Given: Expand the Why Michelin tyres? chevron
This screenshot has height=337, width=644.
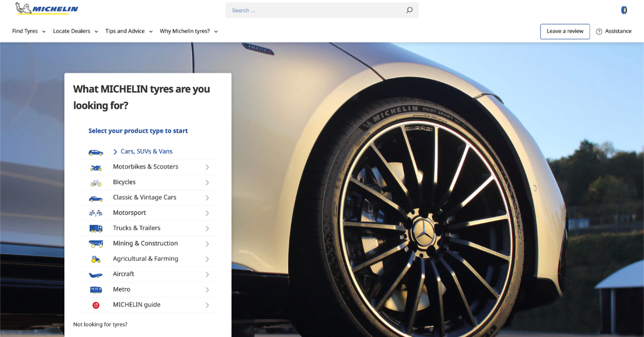Looking at the screenshot, I should pyautogui.click(x=216, y=32).
